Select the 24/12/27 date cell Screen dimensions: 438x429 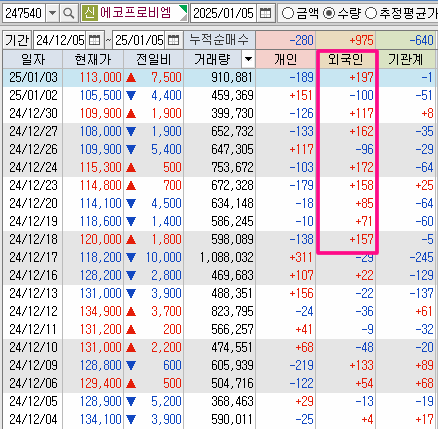coord(33,131)
